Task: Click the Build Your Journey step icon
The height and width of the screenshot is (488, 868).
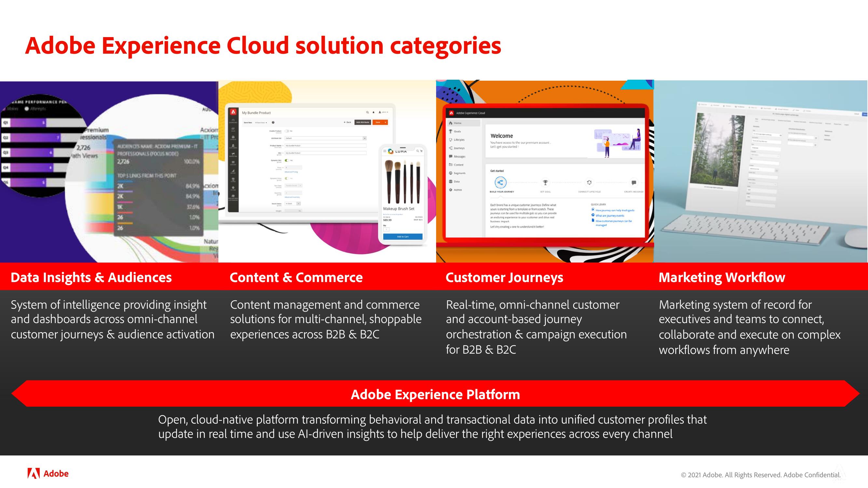Action: tap(500, 183)
